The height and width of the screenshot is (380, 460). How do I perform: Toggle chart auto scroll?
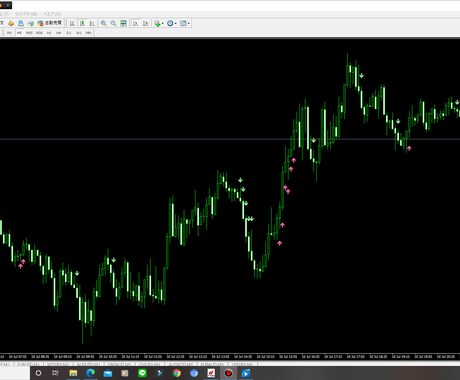136,23
